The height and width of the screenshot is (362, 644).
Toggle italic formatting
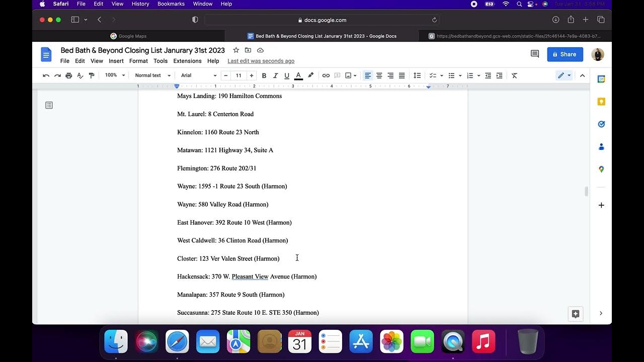pos(275,75)
